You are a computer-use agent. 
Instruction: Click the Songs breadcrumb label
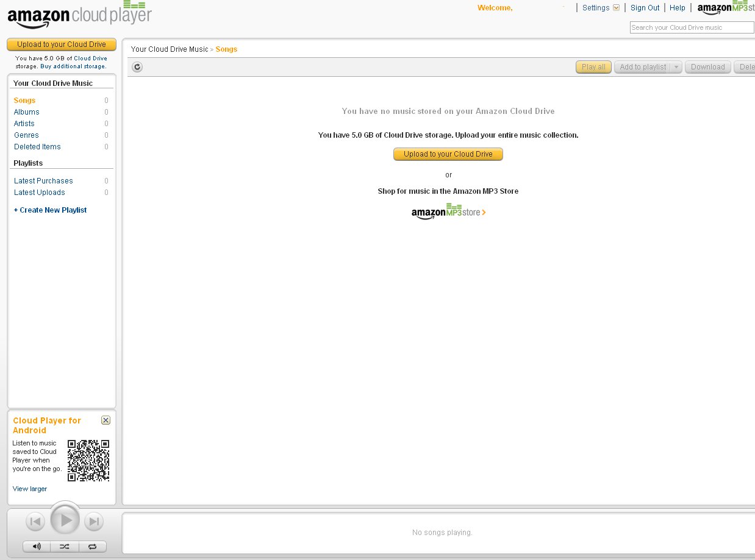(226, 49)
